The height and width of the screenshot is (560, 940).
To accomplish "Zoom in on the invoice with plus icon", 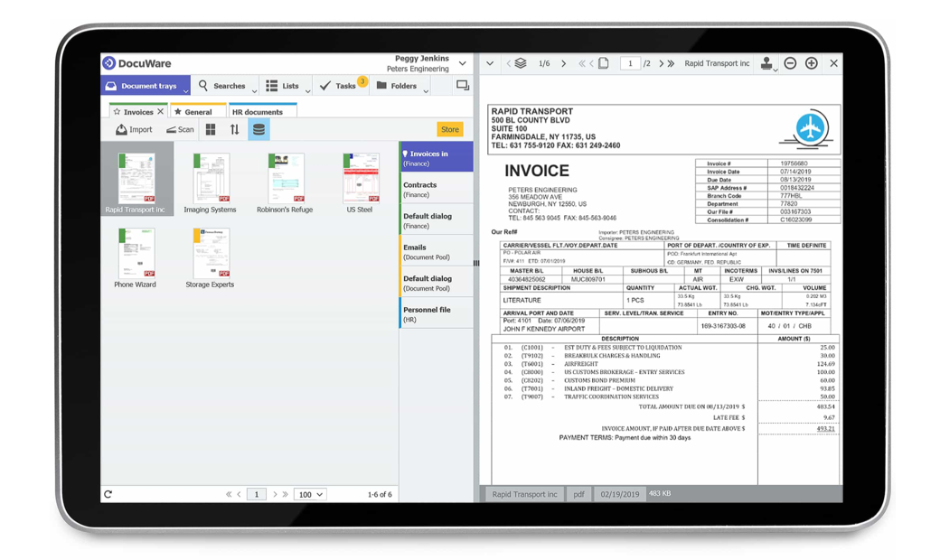I will point(812,63).
